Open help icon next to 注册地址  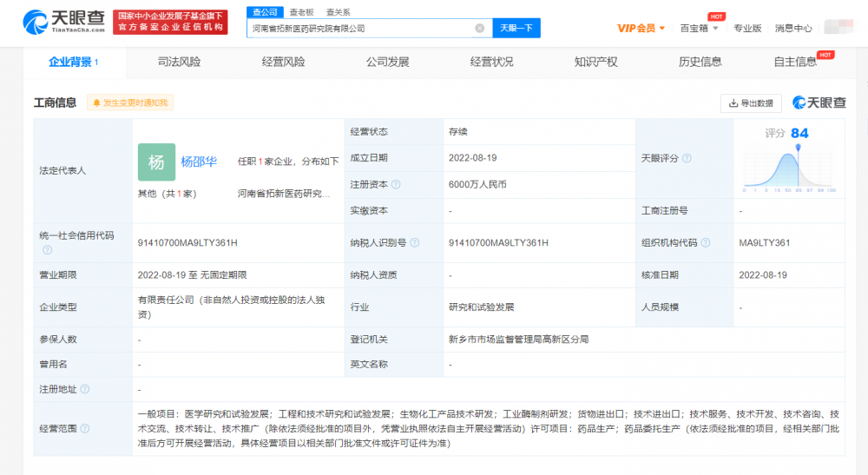tap(85, 389)
